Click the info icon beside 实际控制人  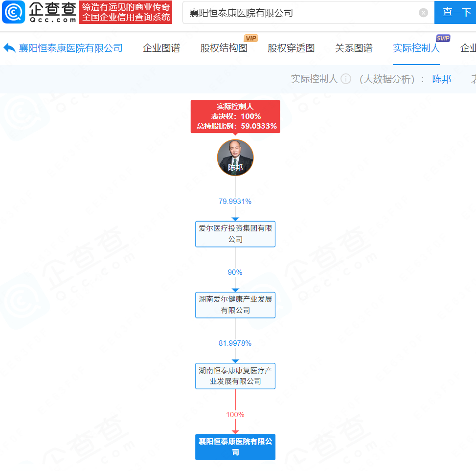click(346, 79)
